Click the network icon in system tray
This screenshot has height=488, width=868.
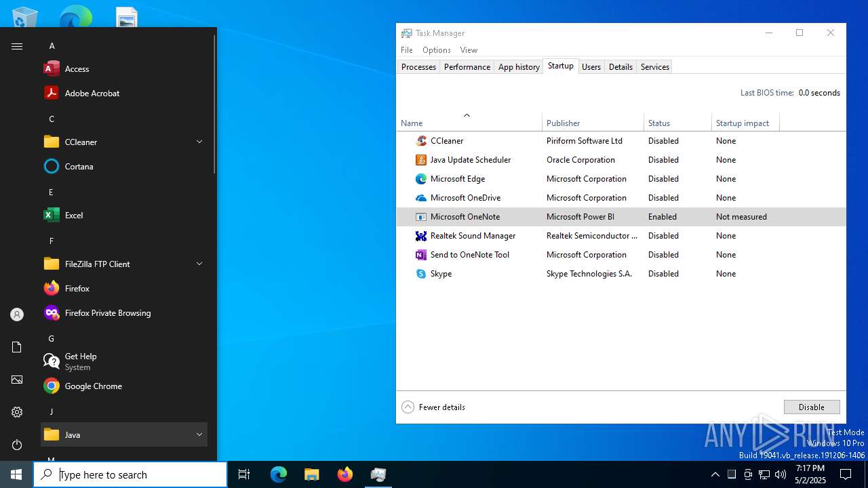[x=764, y=474]
